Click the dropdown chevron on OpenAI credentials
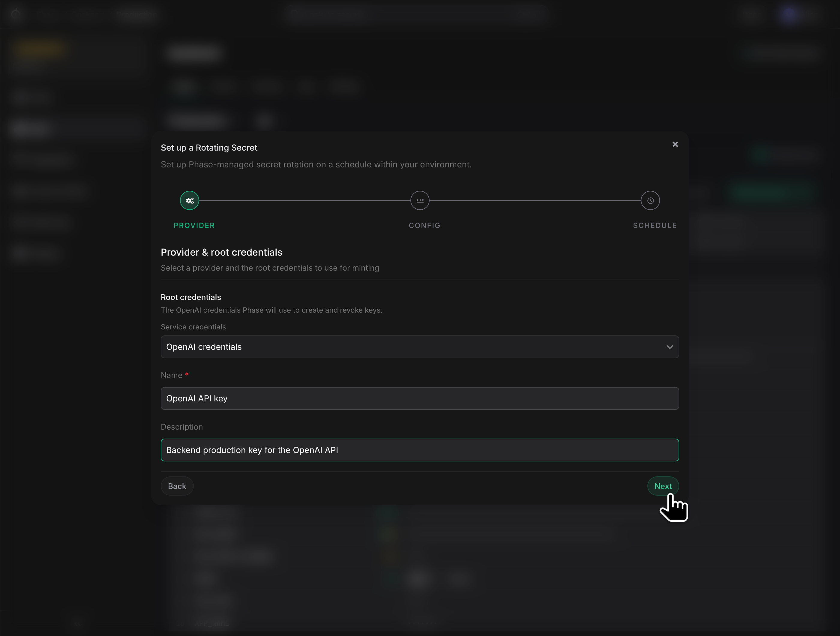Image resolution: width=840 pixels, height=636 pixels. tap(670, 347)
